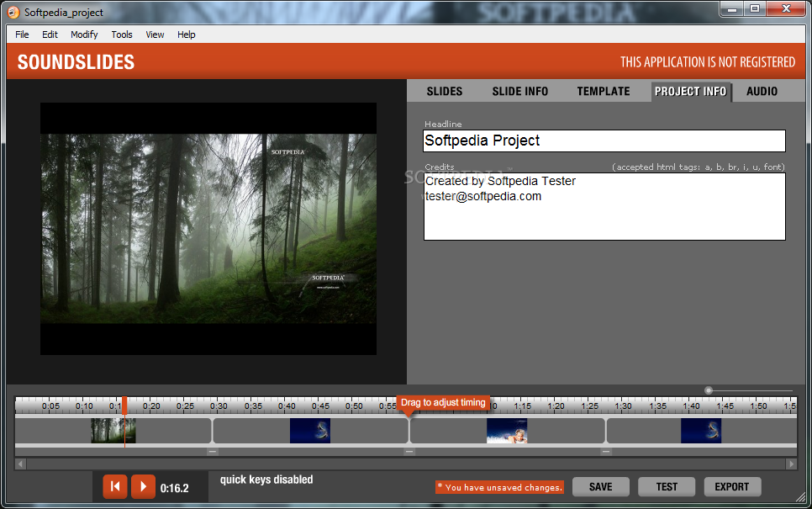Viewport: 812px width, 509px height.
Task: Click the first slide boundary handle below timeline
Action: click(213, 452)
